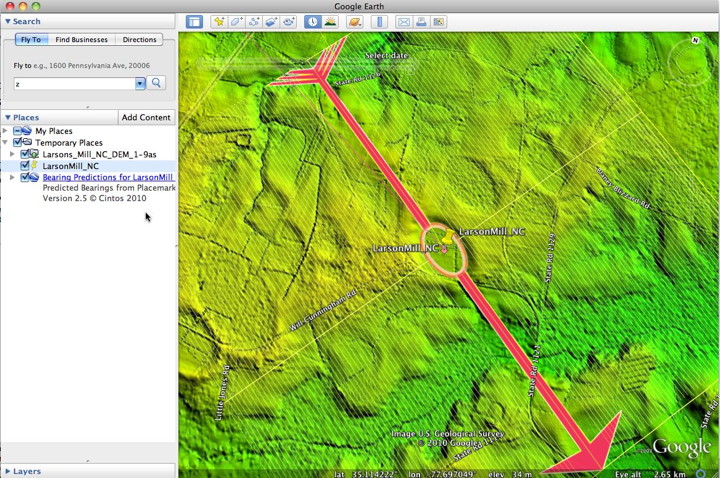Screen dimensions: 720x478
Task: Click the Record a Tour icon
Action: click(x=289, y=21)
